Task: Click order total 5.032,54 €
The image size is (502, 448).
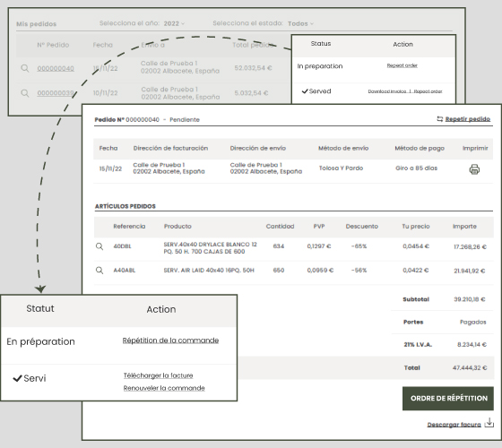Action: 251,93
